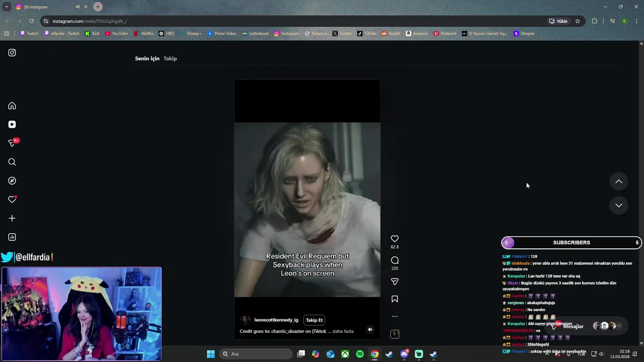Open the Shopier bookmark
This screenshot has height=362, width=644.
click(x=524, y=34)
